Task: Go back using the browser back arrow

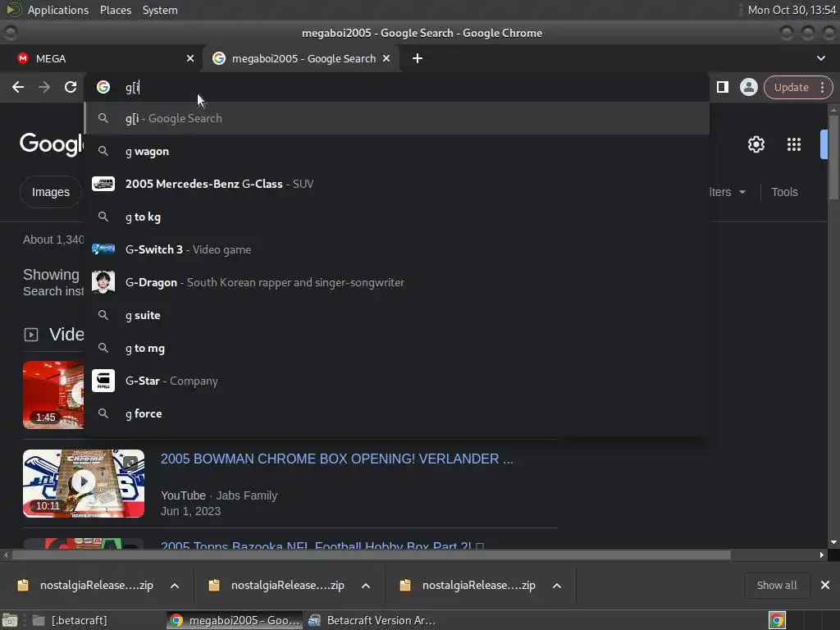Action: (x=18, y=87)
